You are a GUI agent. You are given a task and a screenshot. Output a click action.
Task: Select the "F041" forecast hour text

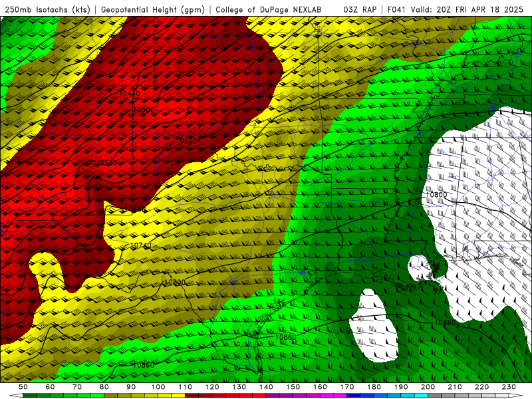point(396,9)
